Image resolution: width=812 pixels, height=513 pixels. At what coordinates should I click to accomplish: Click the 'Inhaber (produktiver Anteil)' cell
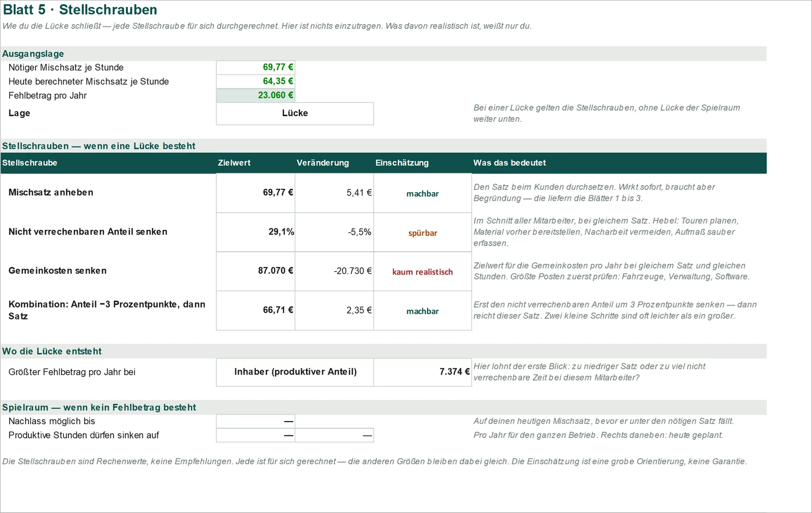[295, 372]
